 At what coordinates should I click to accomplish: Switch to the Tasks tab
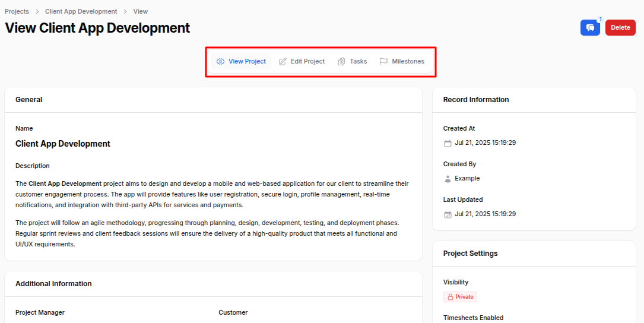pyautogui.click(x=352, y=62)
